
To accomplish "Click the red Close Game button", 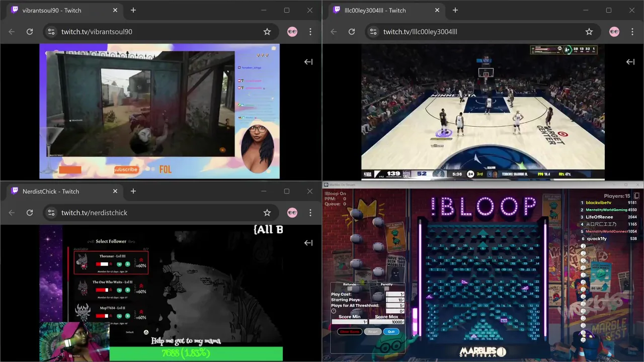I will pos(350,331).
